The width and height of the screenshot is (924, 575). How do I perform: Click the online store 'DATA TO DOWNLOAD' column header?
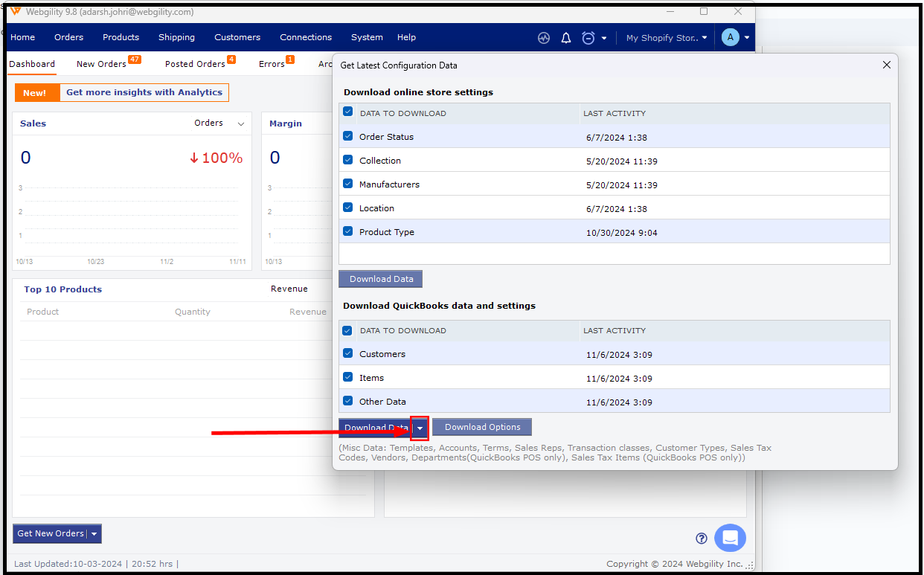coord(403,113)
